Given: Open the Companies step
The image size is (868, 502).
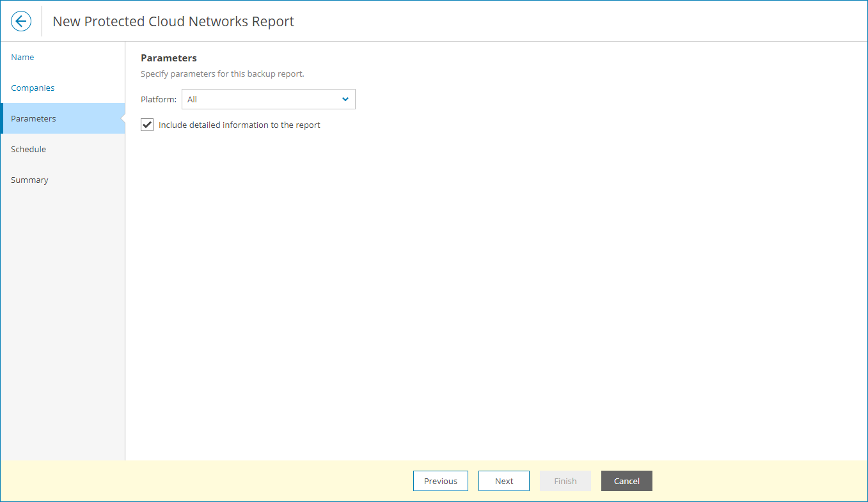Looking at the screenshot, I should point(32,88).
